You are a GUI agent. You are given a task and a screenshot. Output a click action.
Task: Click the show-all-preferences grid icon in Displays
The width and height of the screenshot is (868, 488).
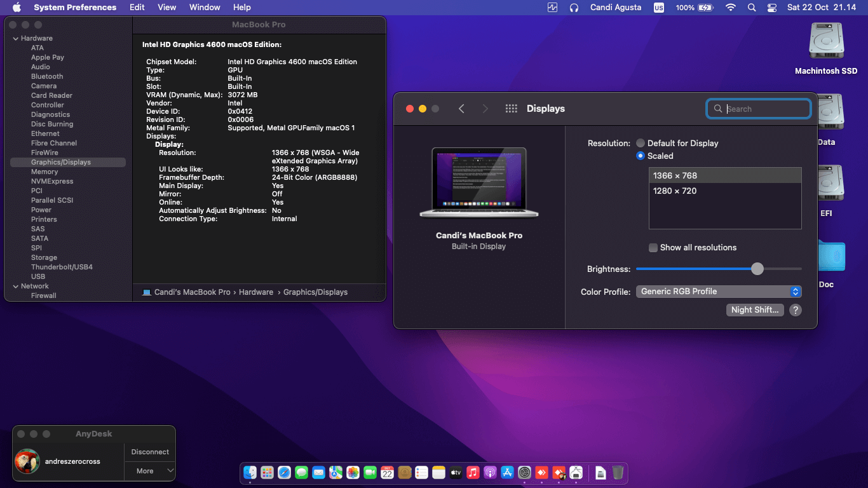pyautogui.click(x=511, y=109)
